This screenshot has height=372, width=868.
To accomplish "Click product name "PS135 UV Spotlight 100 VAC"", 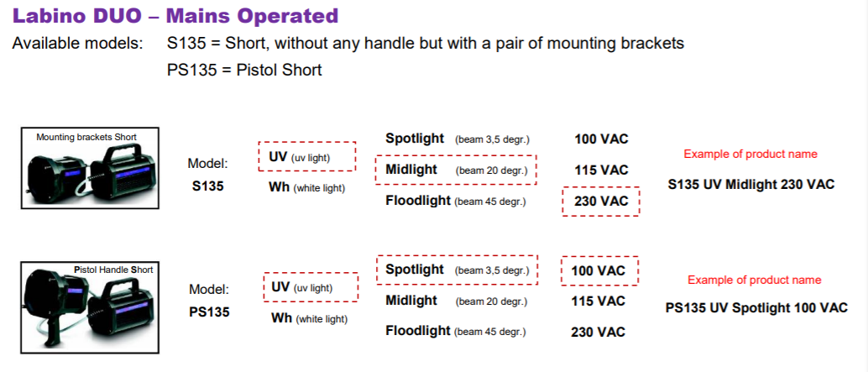I will coord(756,308).
